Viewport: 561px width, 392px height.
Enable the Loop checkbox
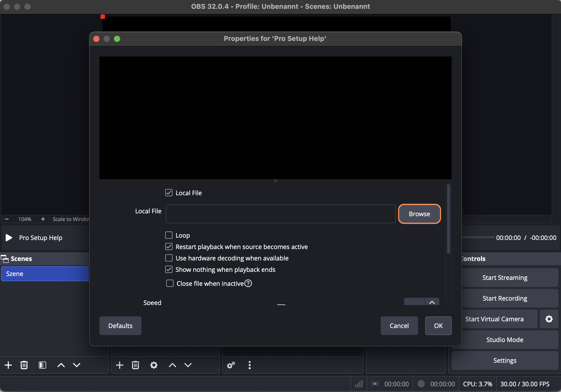click(169, 235)
